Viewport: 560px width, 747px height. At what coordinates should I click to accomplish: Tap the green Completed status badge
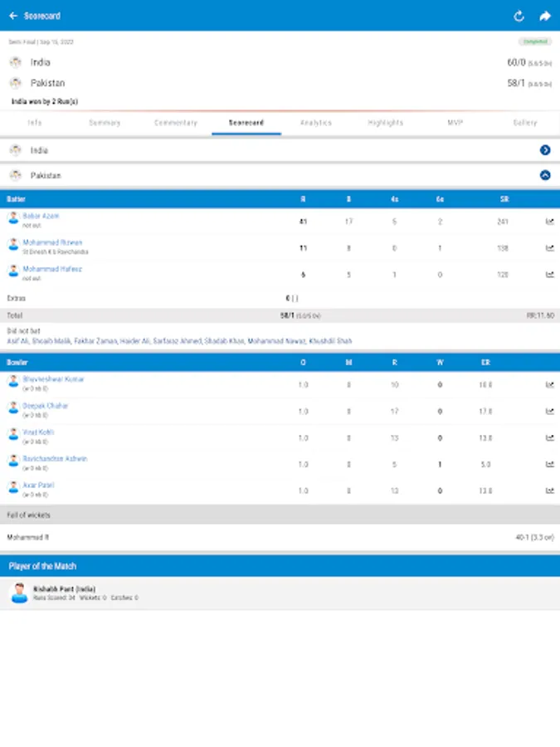pyautogui.click(x=535, y=42)
